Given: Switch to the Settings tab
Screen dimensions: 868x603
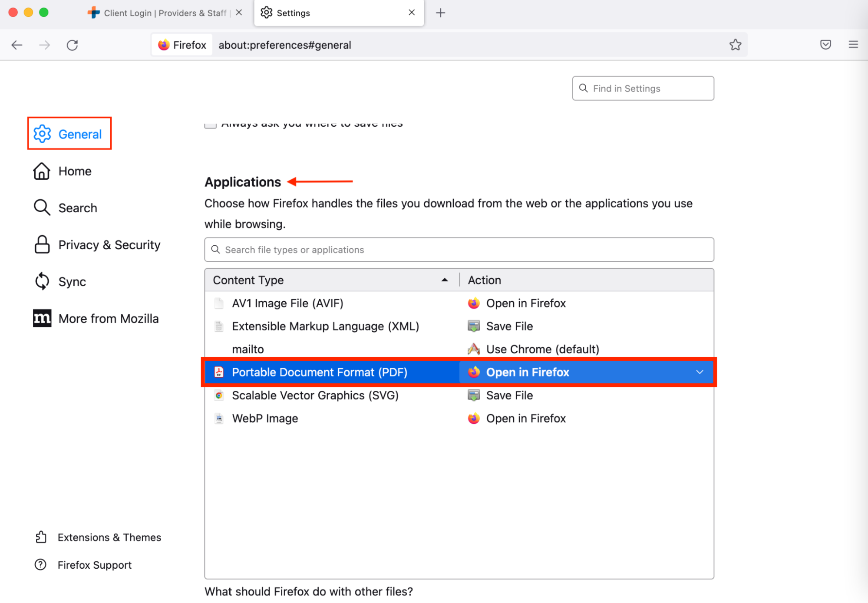Looking at the screenshot, I should click(x=294, y=13).
